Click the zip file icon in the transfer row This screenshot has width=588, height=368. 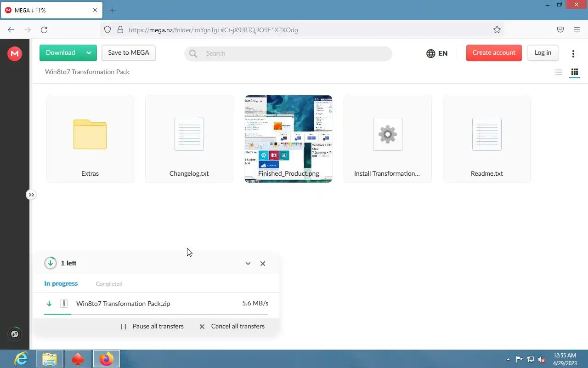[x=64, y=304]
